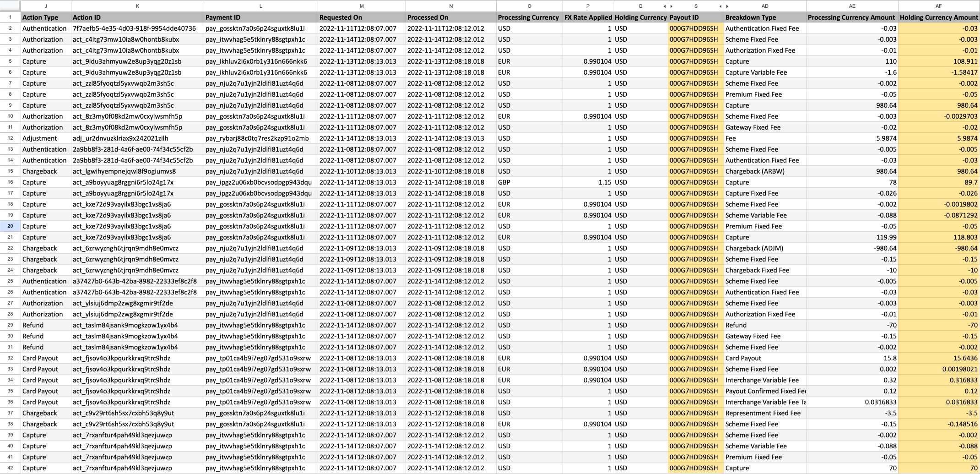Select the Action Type header cell
This screenshot has width=980, height=474.
41,17
